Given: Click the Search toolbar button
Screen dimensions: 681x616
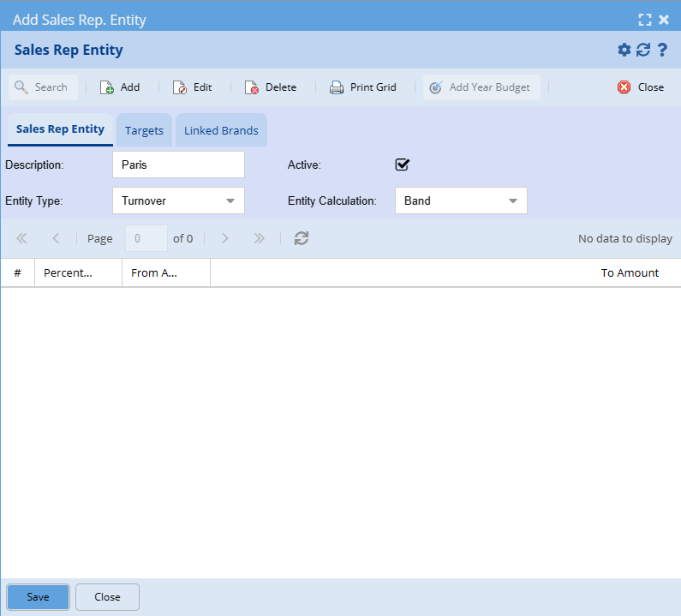Looking at the screenshot, I should pos(42,87).
